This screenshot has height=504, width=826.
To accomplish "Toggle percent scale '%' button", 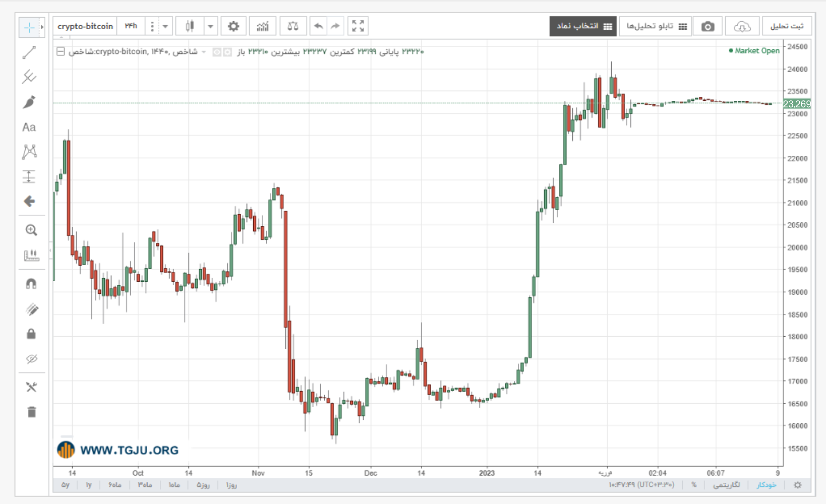I will click(x=694, y=485).
